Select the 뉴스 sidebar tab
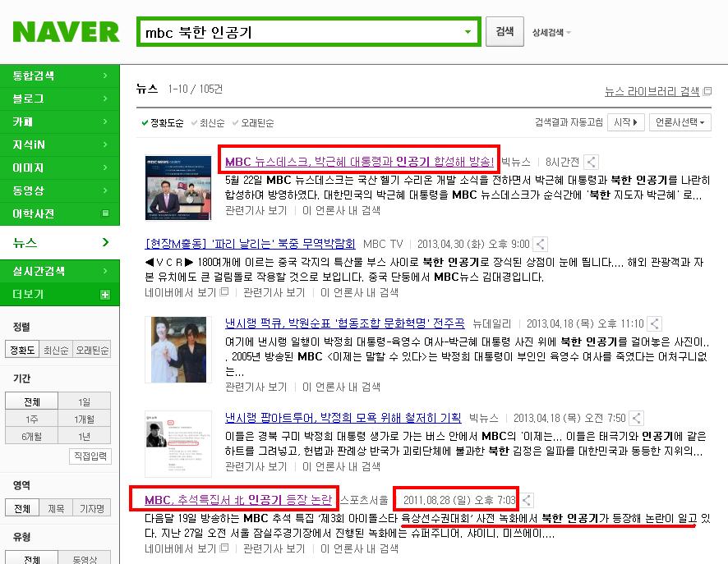Image resolution: width=728 pixels, height=564 pixels. point(60,242)
